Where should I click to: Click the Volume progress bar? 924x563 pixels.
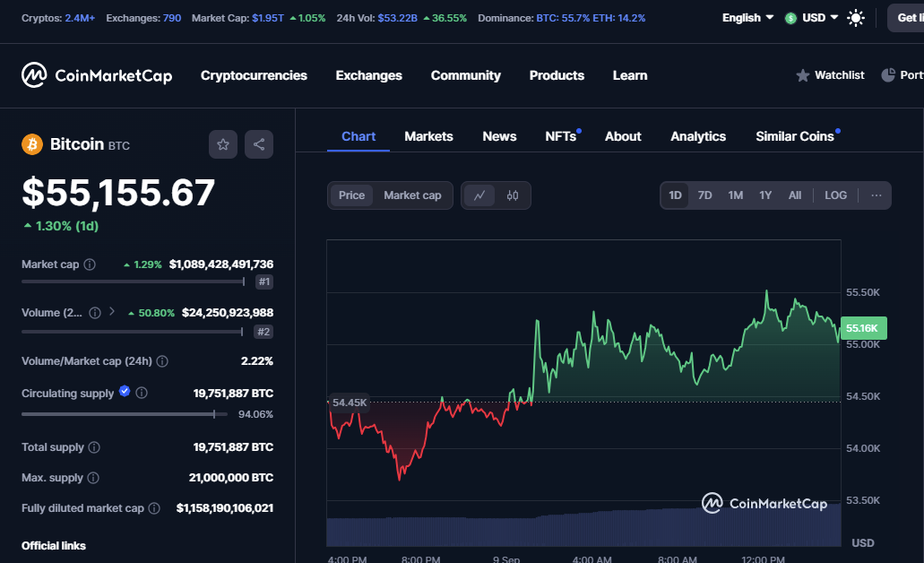pos(133,332)
